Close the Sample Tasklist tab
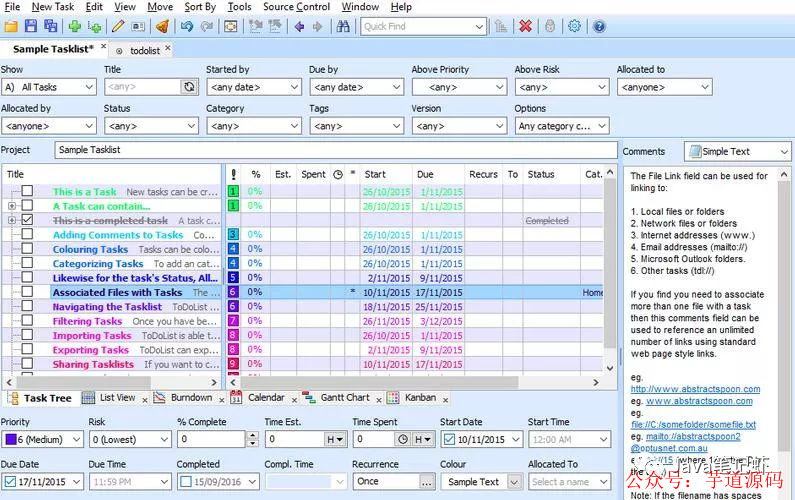 (x=103, y=46)
